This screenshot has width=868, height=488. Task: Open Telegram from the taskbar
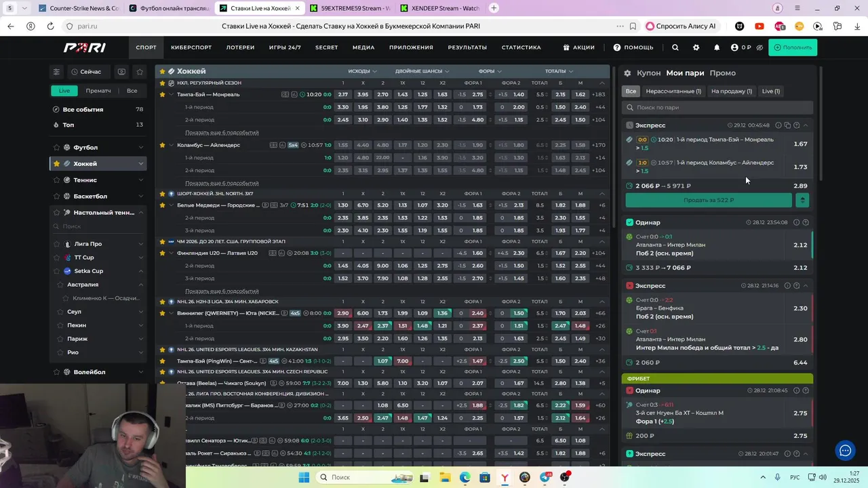(545, 477)
